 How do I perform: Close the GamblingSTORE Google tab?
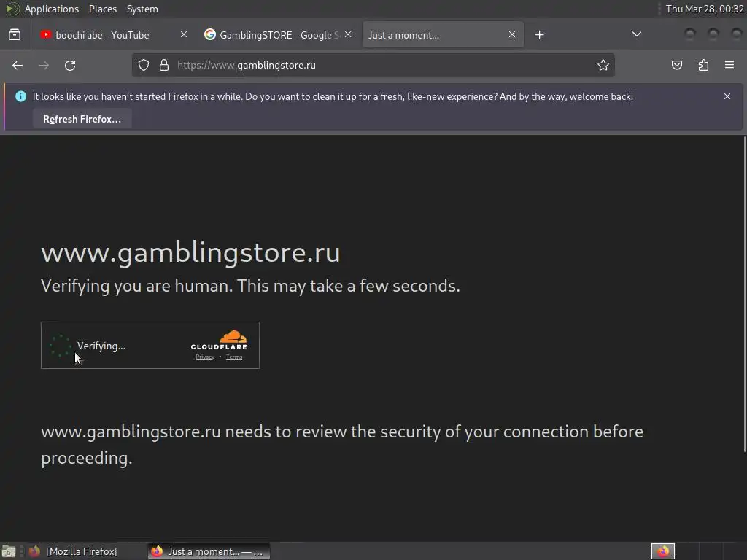348,35
